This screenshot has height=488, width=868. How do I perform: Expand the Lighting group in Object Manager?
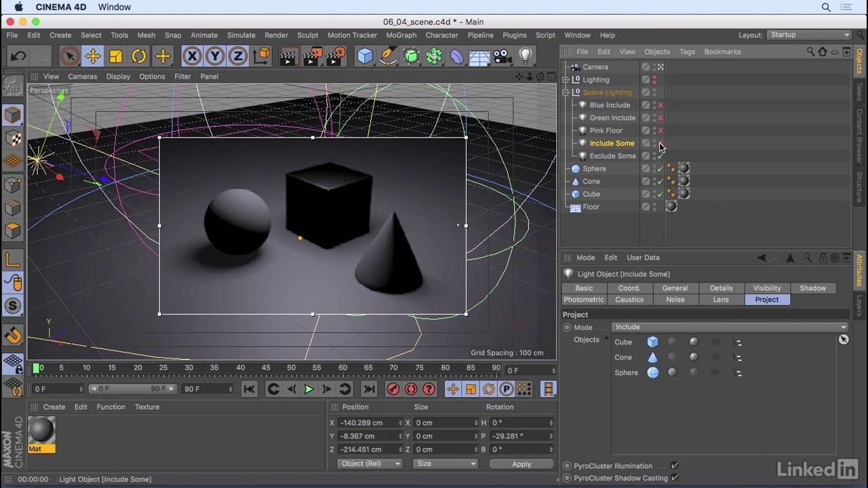pos(566,80)
